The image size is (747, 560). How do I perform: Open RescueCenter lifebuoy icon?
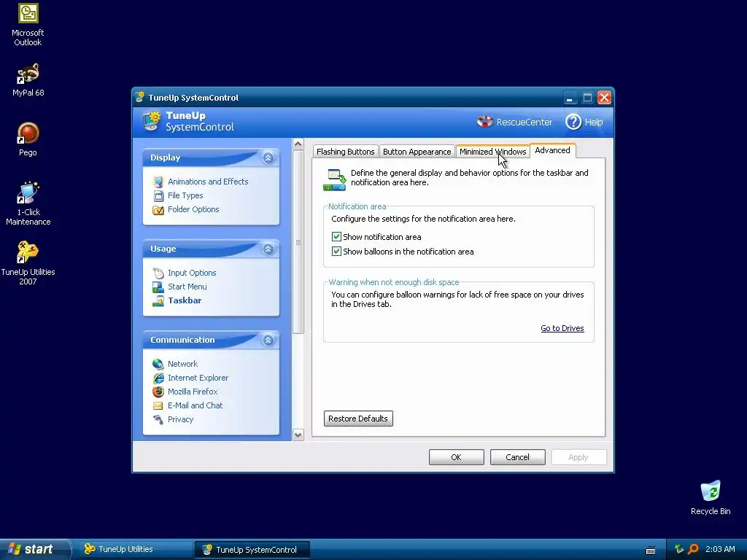pyautogui.click(x=485, y=122)
